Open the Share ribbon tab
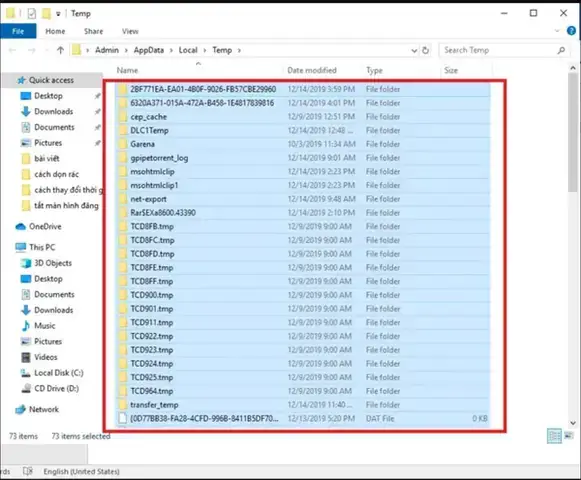 (93, 32)
